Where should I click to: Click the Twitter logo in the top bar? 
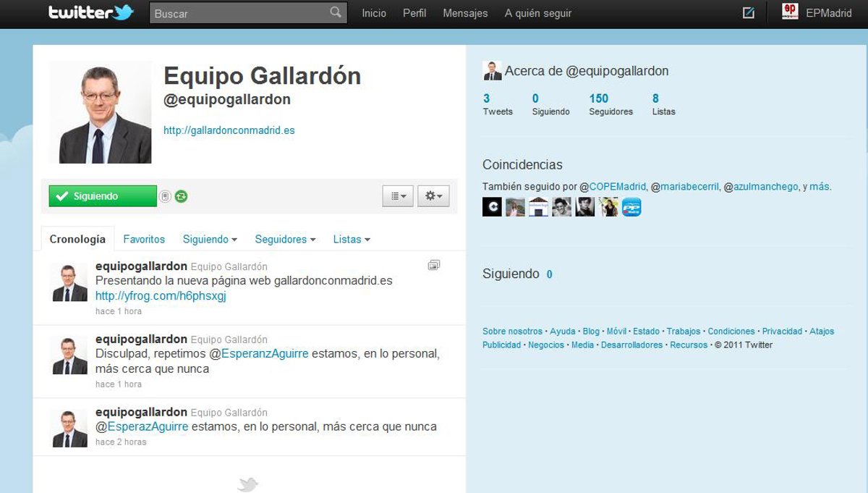coord(91,13)
